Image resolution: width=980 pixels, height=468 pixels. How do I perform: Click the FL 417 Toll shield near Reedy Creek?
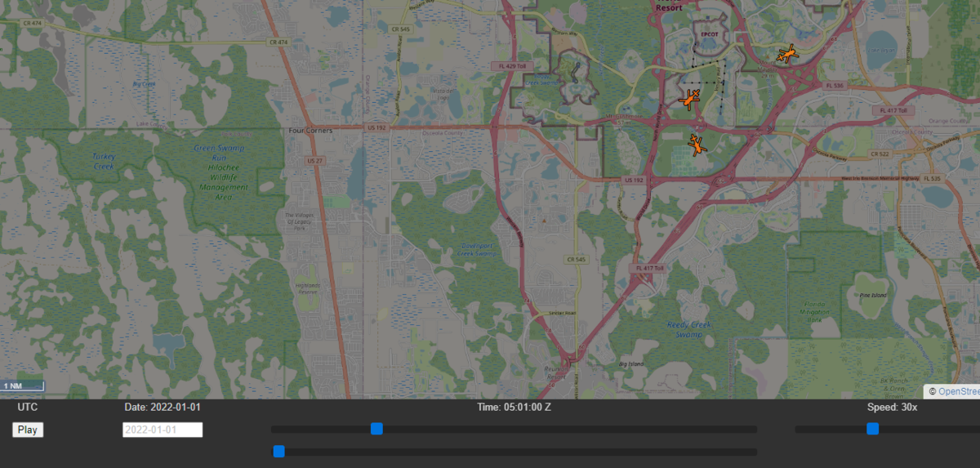(650, 268)
